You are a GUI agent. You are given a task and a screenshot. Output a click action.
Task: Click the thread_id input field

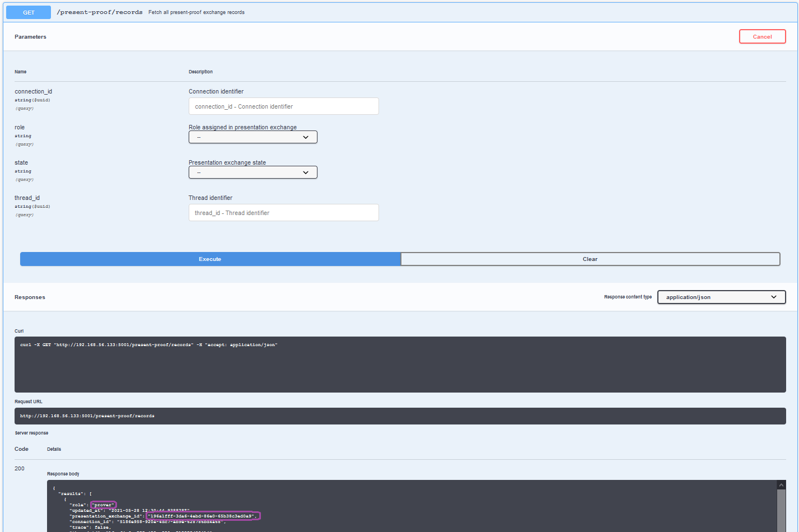(x=283, y=212)
